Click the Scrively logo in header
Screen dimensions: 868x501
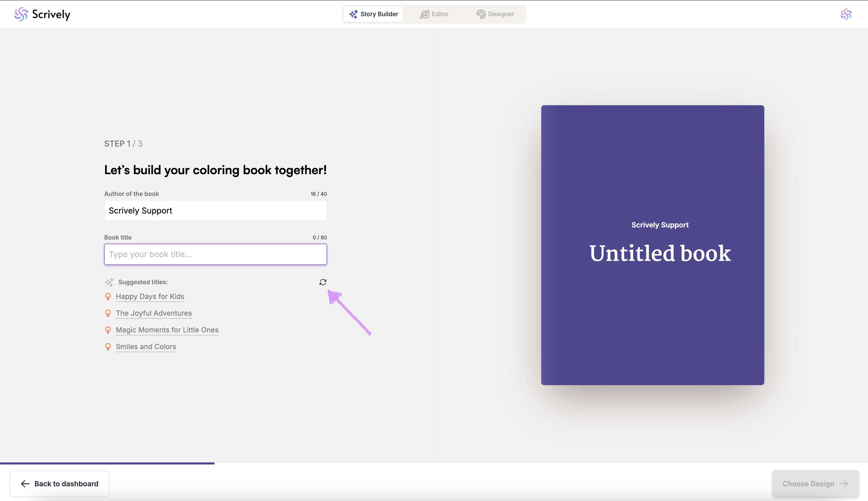coord(42,14)
